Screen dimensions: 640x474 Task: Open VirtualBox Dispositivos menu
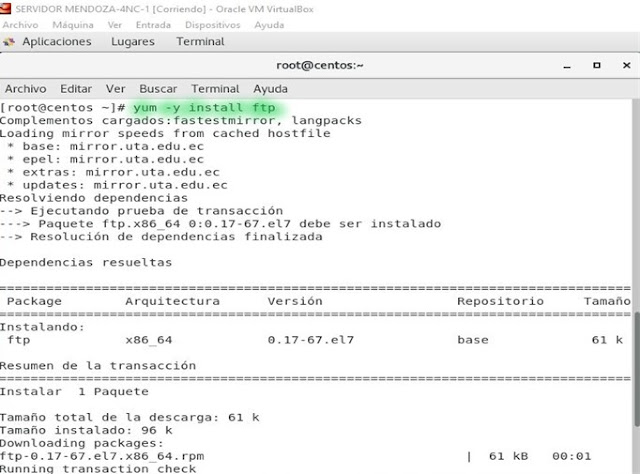[x=212, y=25]
